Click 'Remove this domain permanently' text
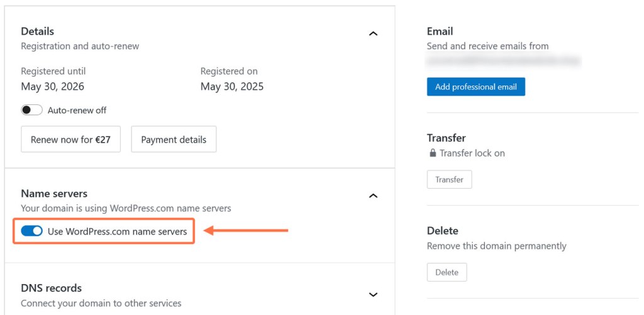 (497, 246)
